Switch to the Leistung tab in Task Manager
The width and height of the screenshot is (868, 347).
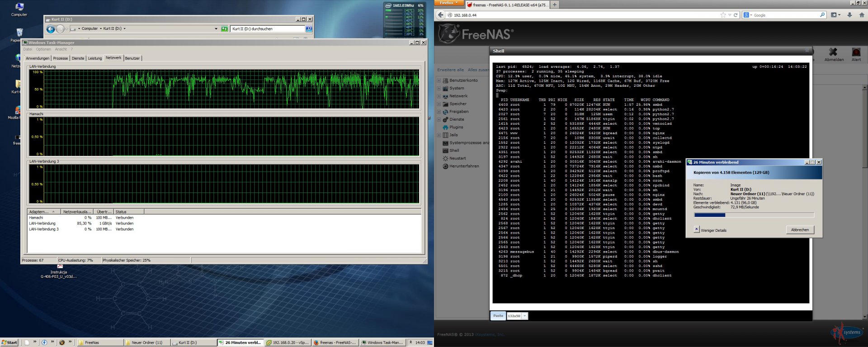click(x=95, y=58)
